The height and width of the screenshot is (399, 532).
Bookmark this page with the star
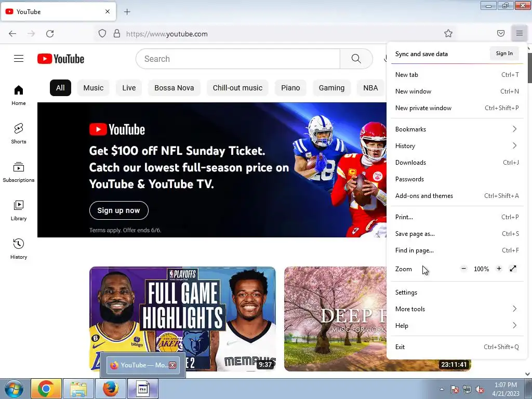[448, 33]
